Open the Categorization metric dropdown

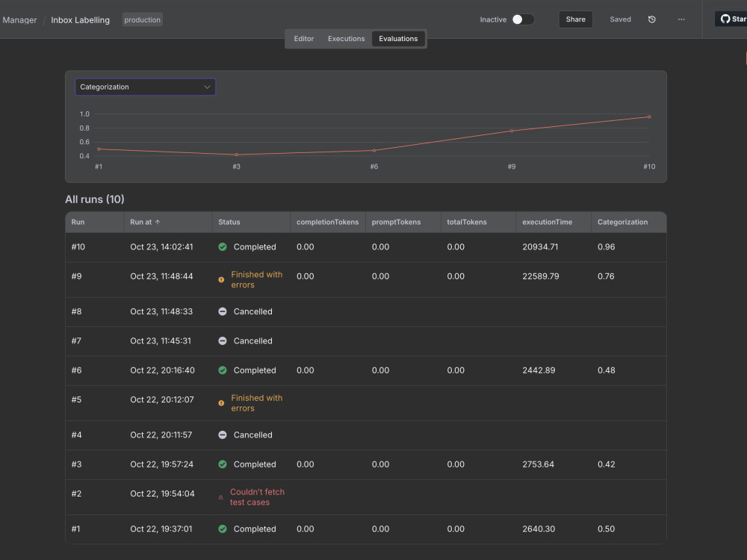(x=146, y=87)
